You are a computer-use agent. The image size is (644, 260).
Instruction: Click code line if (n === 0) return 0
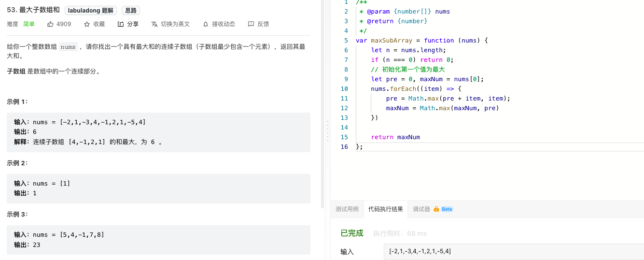412,59
